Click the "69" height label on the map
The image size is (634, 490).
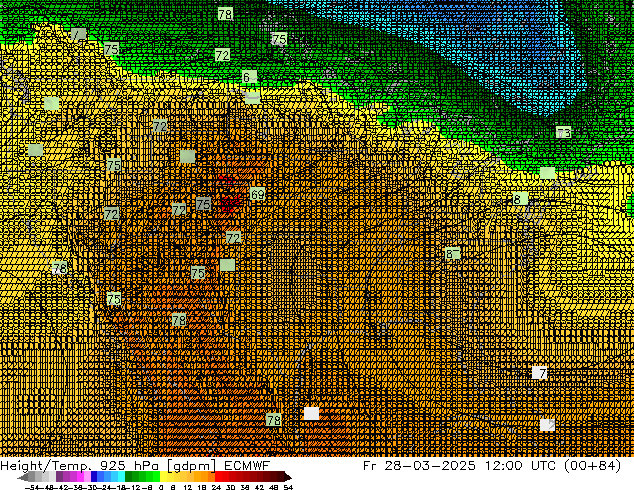coord(258,194)
